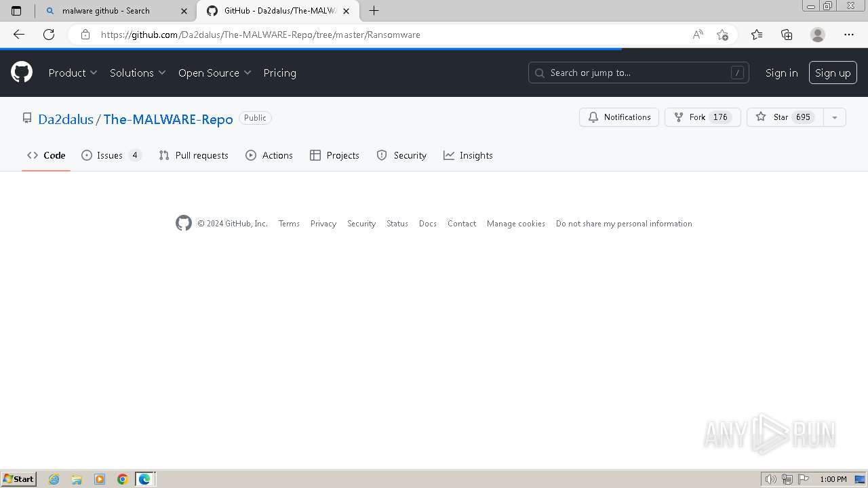This screenshot has height=488, width=868.
Task: Click Manage cookies in footer
Action: [516, 224]
